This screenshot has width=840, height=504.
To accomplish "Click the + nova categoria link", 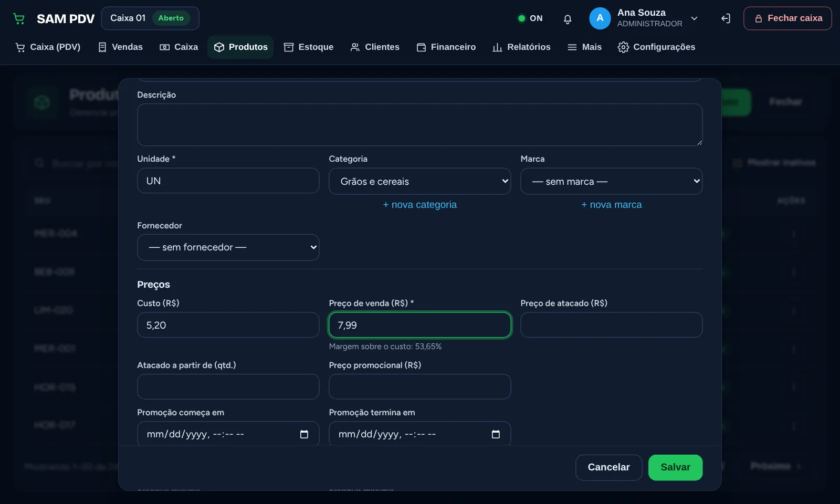I will point(419,205).
